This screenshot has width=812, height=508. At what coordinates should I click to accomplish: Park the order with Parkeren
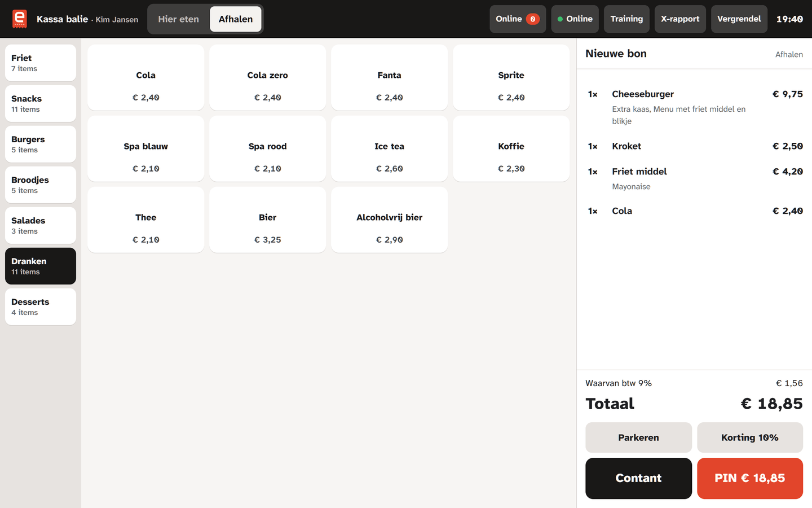[638, 437]
